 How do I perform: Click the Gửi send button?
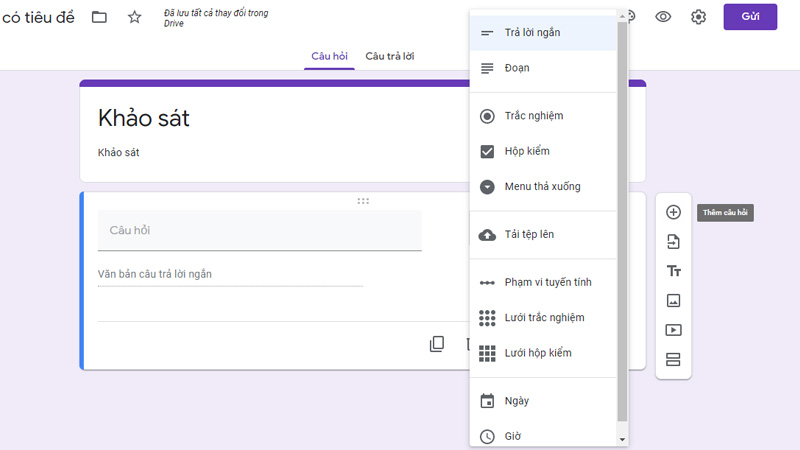coord(750,17)
